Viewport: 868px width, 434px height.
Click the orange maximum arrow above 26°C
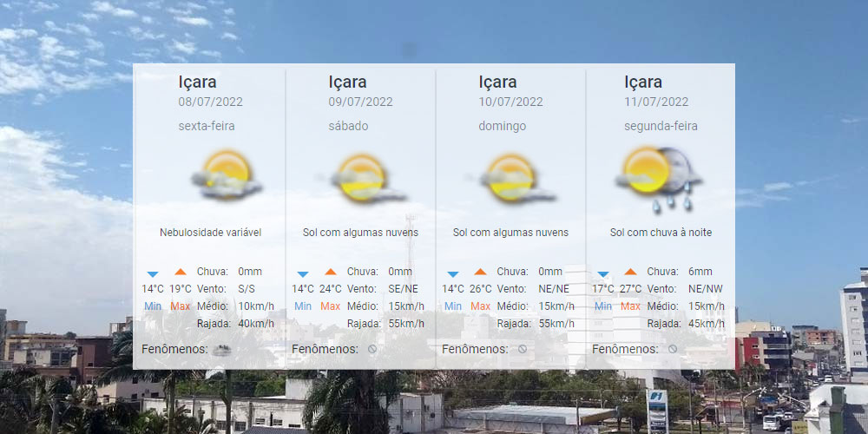tap(481, 272)
